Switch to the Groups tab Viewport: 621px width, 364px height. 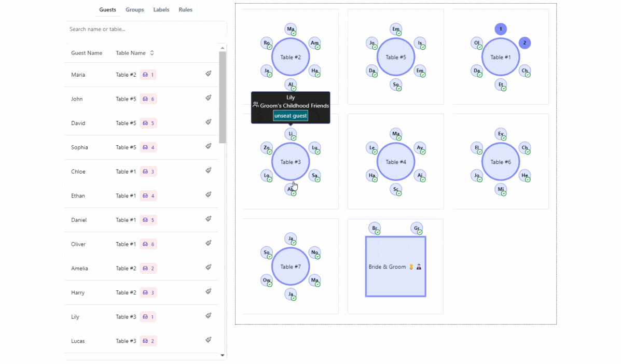[x=135, y=9]
